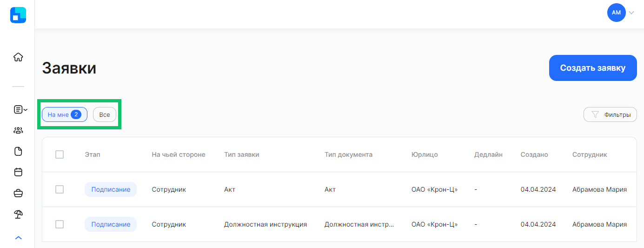Screen dimensions: 644x248
Task: Open the calendar icon in sidebar
Action: pyautogui.click(x=18, y=172)
